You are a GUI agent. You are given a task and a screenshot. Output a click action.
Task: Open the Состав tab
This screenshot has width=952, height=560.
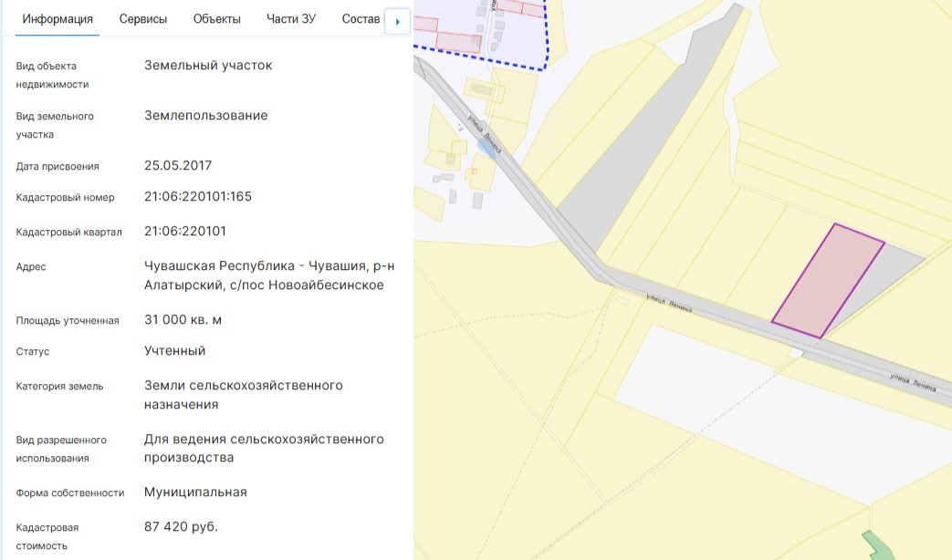(361, 19)
